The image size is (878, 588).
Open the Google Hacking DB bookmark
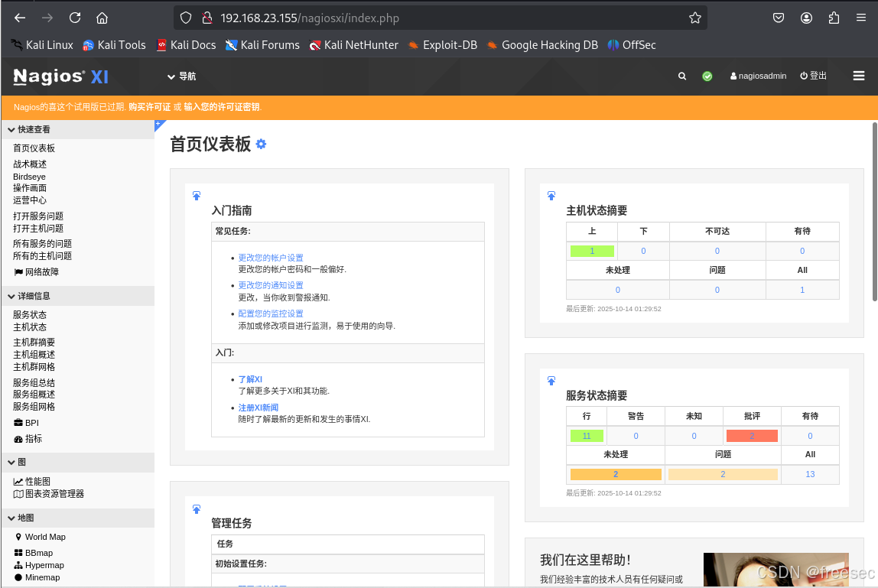click(542, 45)
